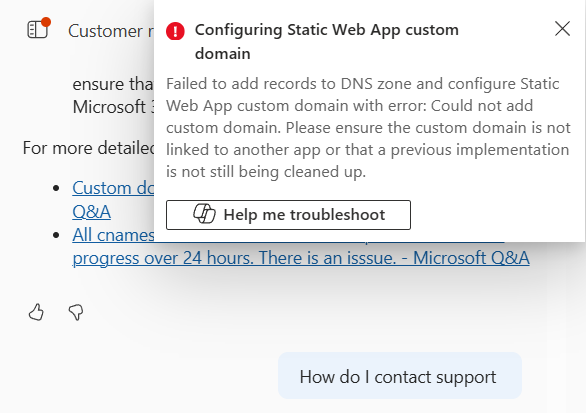Screen dimensions: 586x413
Task: Give the response a thumbs down
Action: point(76,312)
